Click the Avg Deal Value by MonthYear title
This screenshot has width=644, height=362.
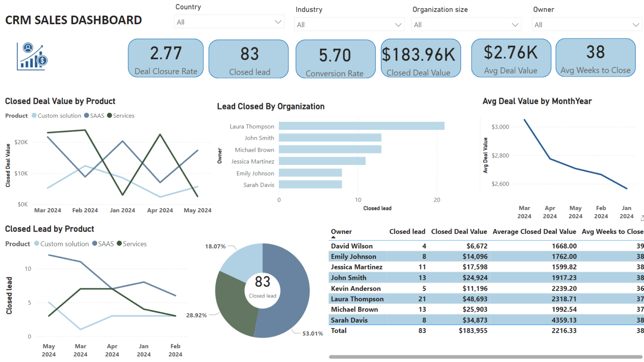pyautogui.click(x=537, y=101)
